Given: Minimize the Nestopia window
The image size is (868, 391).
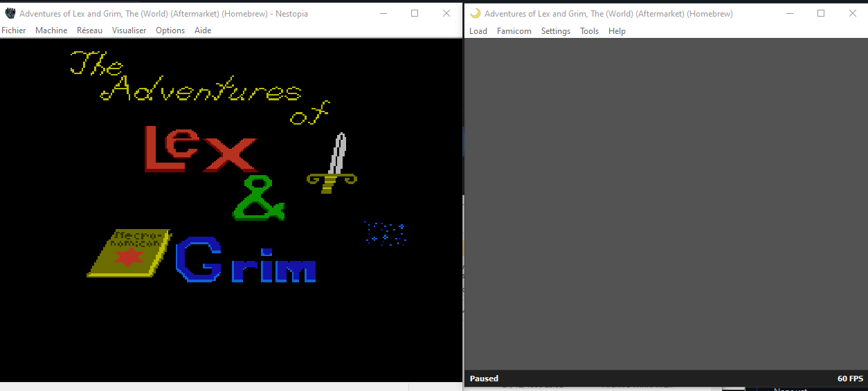Looking at the screenshot, I should pos(383,13).
